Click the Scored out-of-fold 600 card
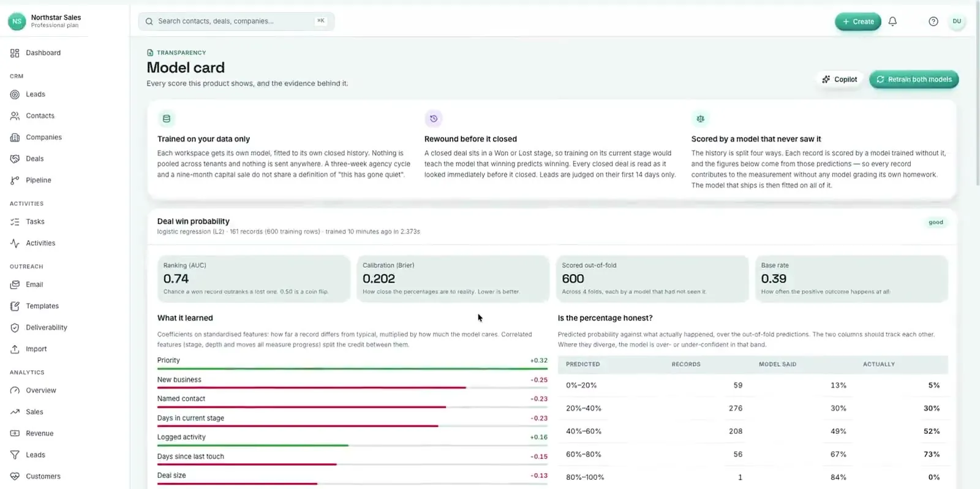980x489 pixels. [652, 279]
